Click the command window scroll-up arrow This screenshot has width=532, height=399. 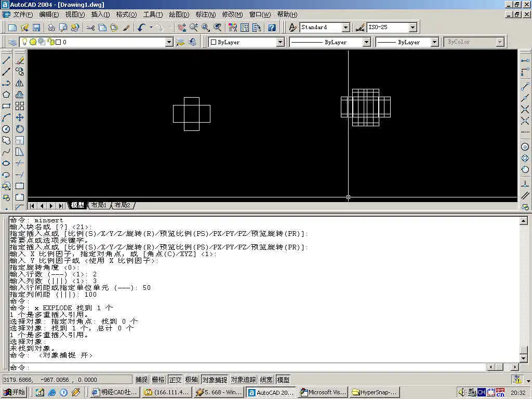[524, 221]
